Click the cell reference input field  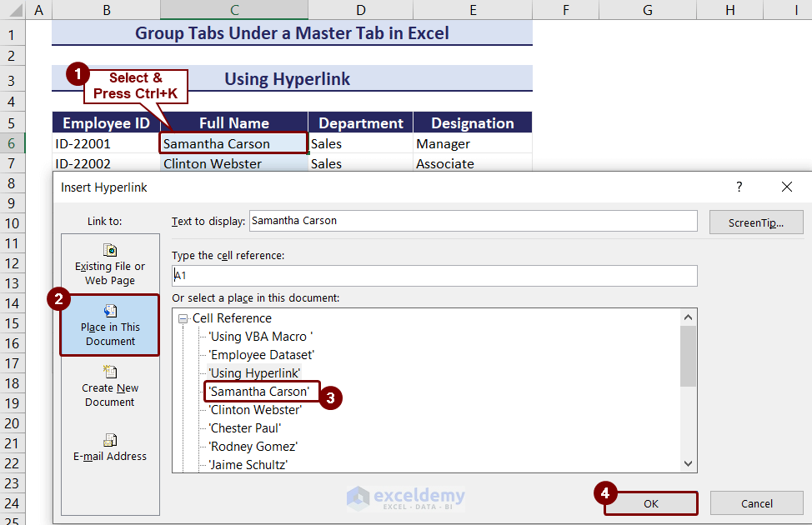pos(434,276)
